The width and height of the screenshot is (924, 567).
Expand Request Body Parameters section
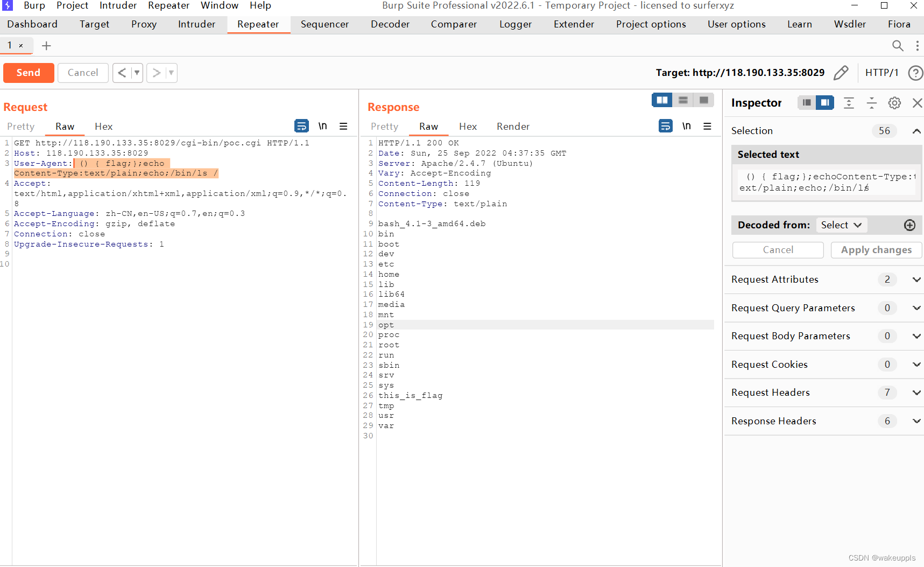tap(916, 336)
